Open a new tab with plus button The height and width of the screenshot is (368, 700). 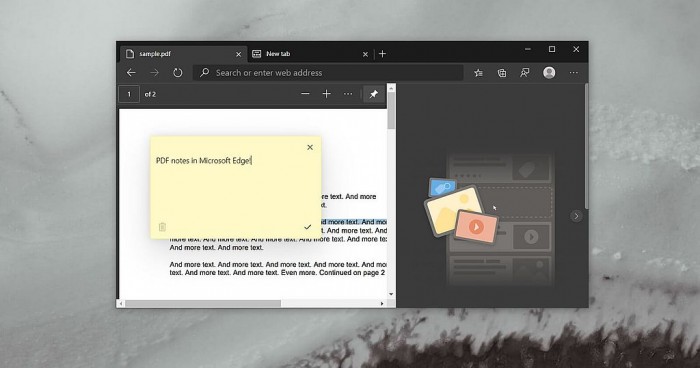coord(383,54)
